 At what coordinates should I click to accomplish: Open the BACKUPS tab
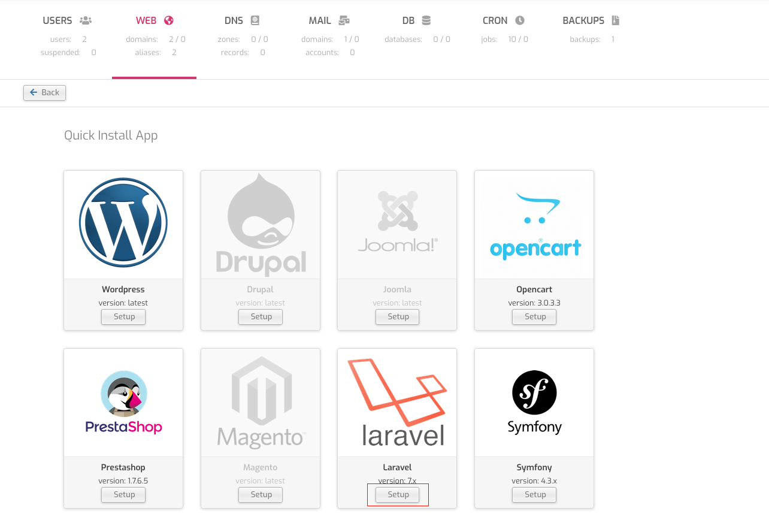click(x=591, y=21)
